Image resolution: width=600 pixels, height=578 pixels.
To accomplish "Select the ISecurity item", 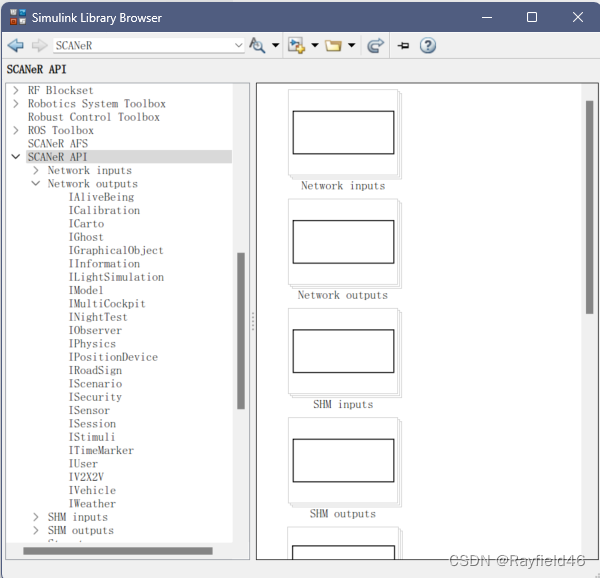I will click(95, 397).
